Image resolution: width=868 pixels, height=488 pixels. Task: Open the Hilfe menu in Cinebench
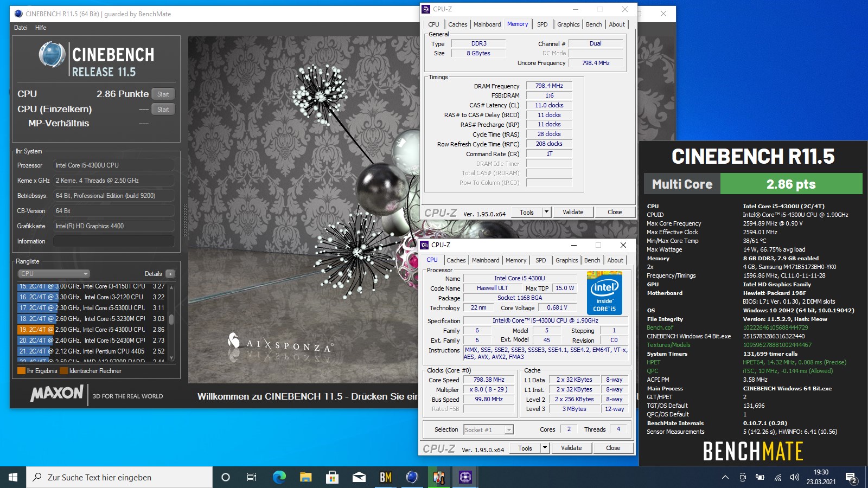(41, 28)
